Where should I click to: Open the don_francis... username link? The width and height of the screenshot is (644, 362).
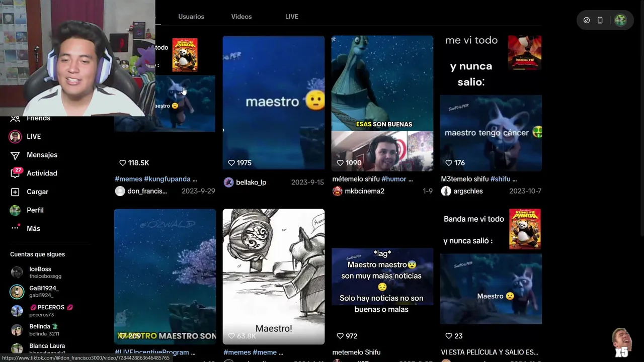click(147, 191)
